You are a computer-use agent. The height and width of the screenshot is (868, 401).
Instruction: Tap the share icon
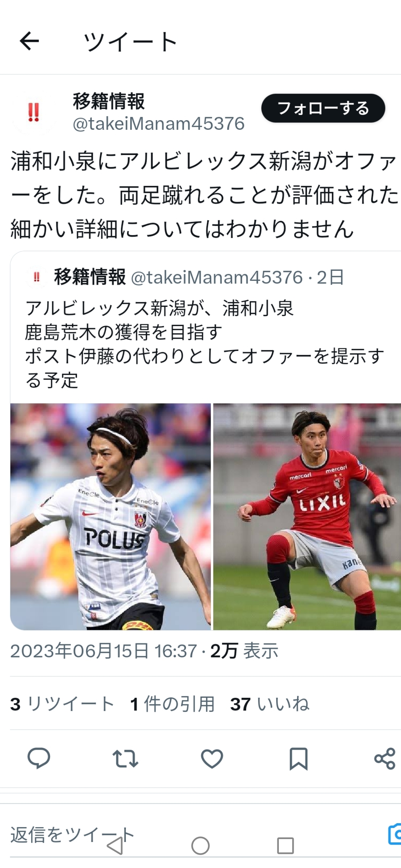click(385, 759)
